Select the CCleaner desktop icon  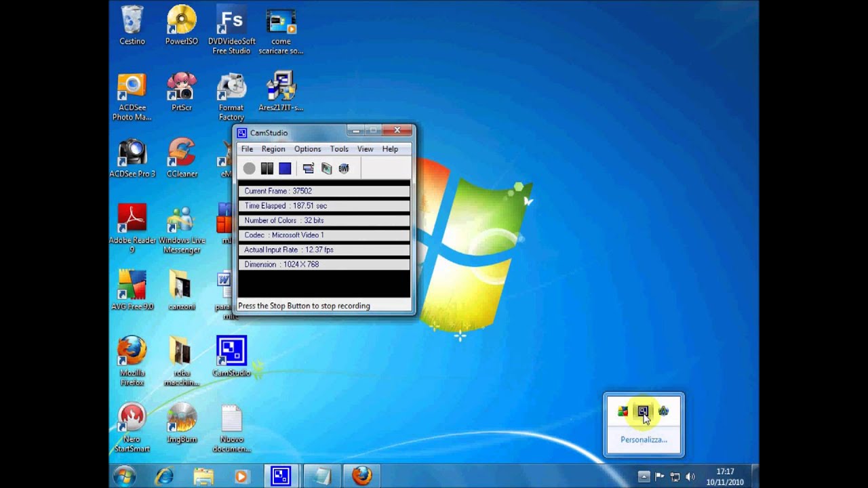click(x=182, y=158)
